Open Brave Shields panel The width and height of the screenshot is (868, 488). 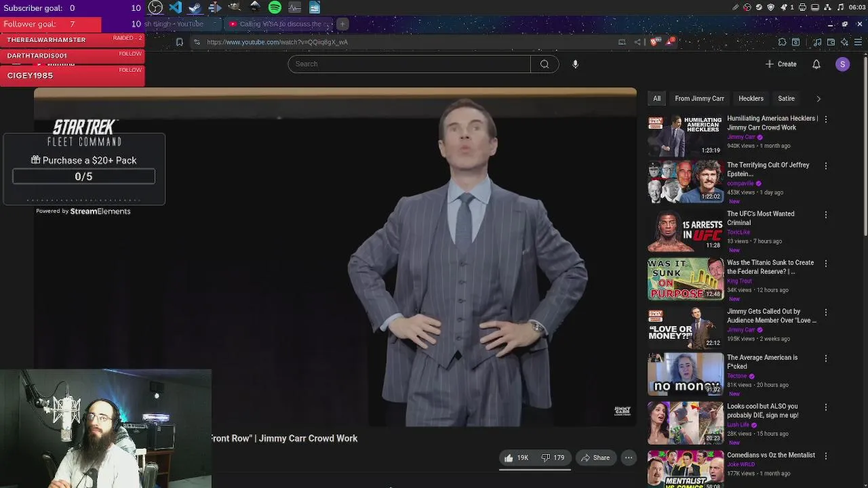point(654,42)
